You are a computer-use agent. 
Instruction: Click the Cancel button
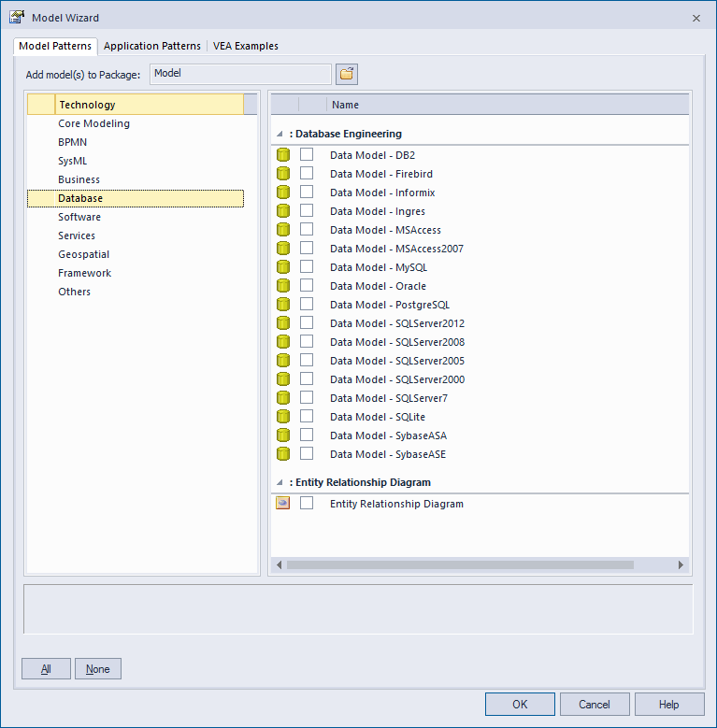pyautogui.click(x=595, y=705)
